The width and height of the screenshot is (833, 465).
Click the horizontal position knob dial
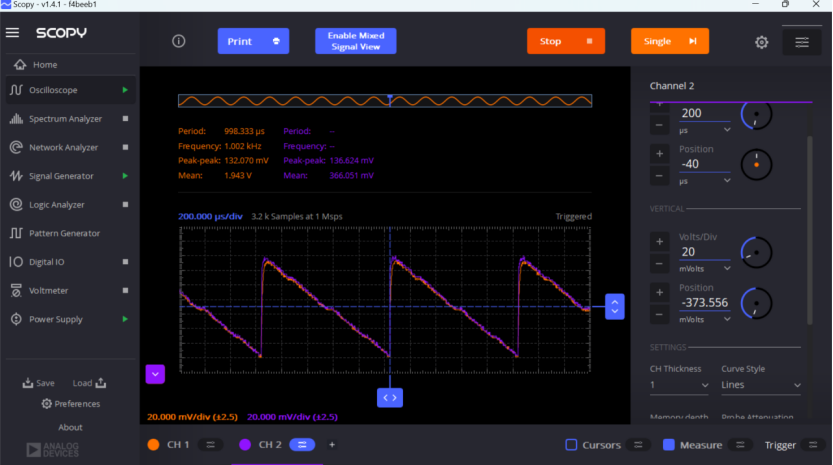coord(756,165)
